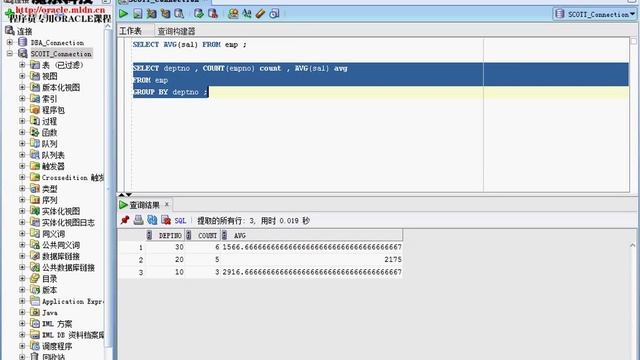This screenshot has height=360, width=640.
Task: Select the 实体化视图 tree item
Action: pyautogui.click(x=61, y=211)
